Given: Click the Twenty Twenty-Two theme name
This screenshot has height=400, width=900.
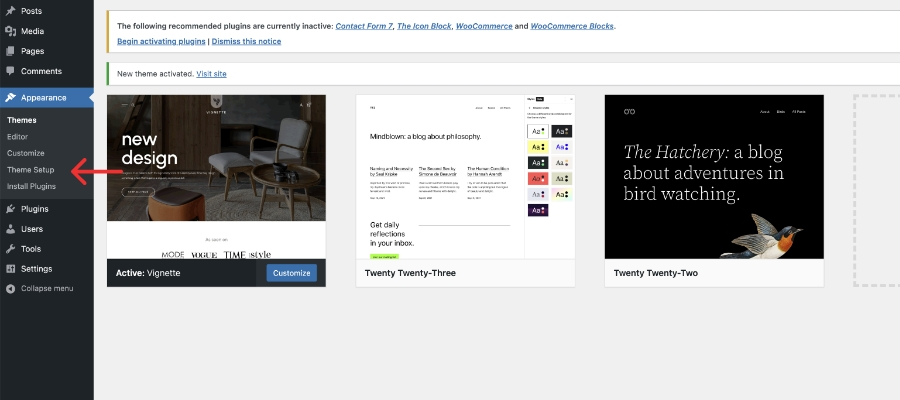Looking at the screenshot, I should tap(655, 273).
